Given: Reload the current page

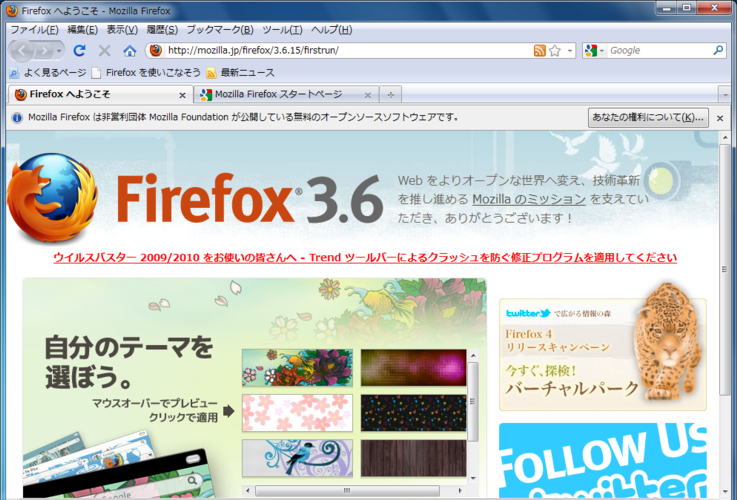Looking at the screenshot, I should 79,50.
